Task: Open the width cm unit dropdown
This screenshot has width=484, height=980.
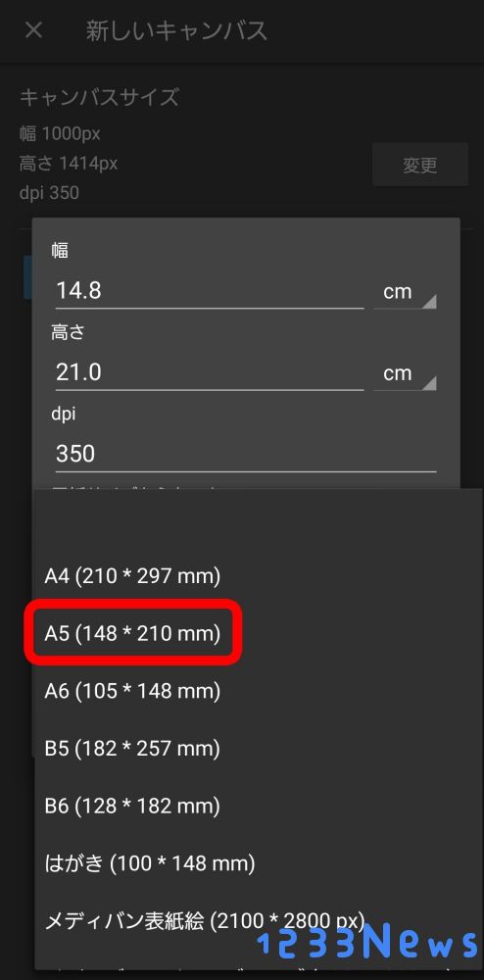Action: click(405, 292)
